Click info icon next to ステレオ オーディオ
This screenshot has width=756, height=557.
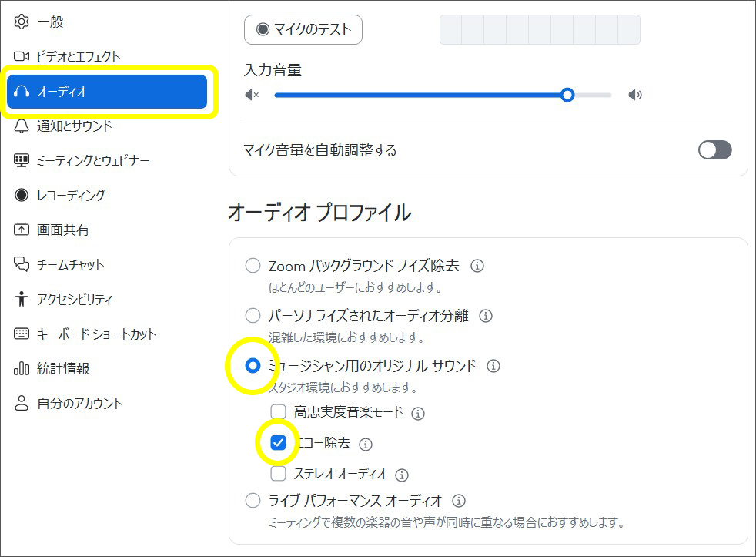(x=402, y=475)
